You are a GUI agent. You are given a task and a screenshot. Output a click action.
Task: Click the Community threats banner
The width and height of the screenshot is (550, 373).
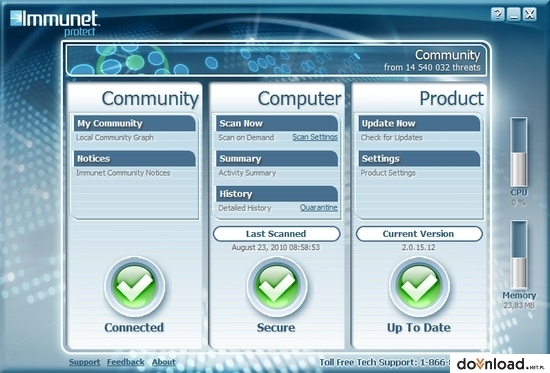276,60
